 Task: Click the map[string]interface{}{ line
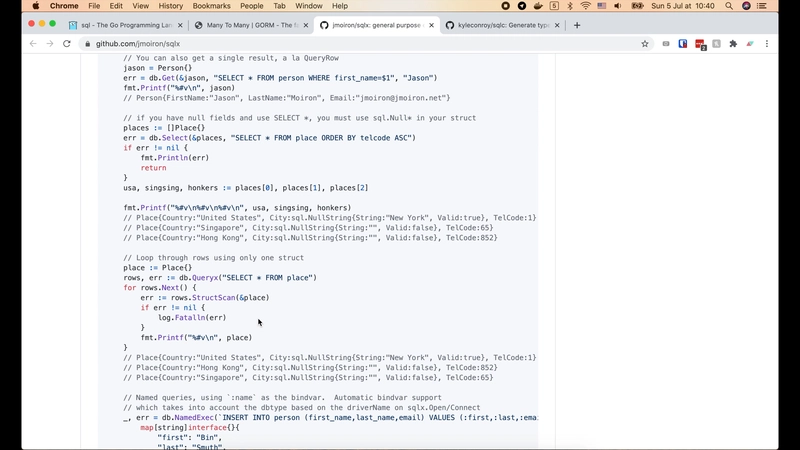click(190, 428)
